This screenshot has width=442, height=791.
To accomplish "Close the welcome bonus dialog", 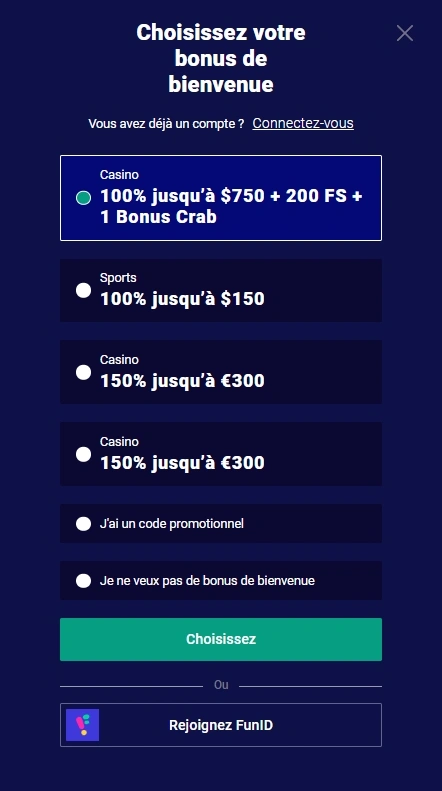I will point(405,33).
